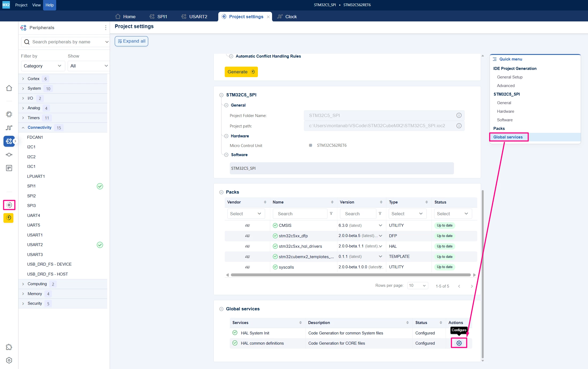Click the Configure gear for HAL common definitions
Screen dimensions: 588x369
tap(459, 343)
